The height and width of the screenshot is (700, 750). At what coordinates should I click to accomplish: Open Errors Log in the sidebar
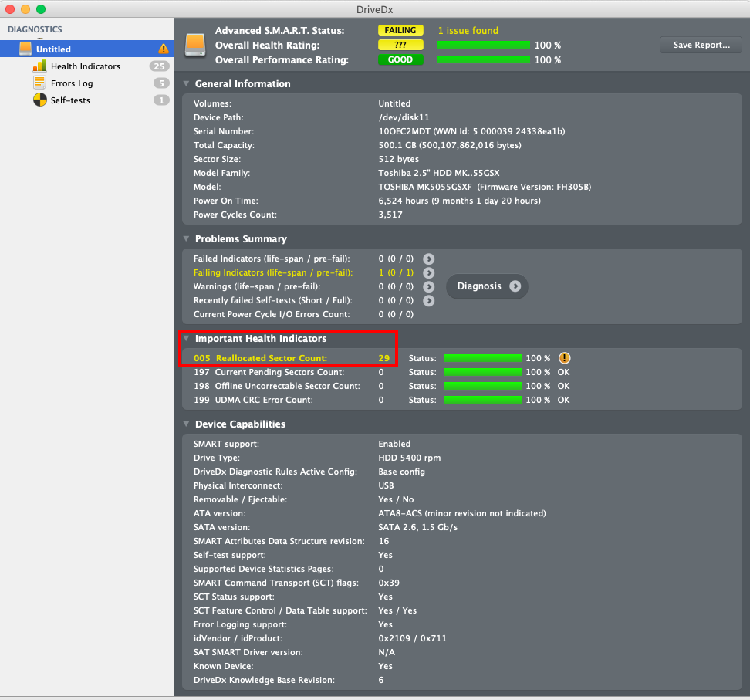click(x=72, y=83)
